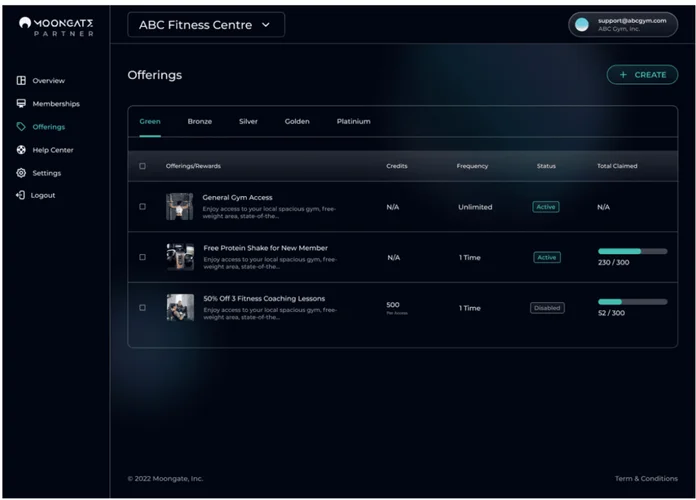Image resolution: width=696 pixels, height=500 pixels.
Task: Switch to the Bronze tab
Action: click(x=199, y=121)
